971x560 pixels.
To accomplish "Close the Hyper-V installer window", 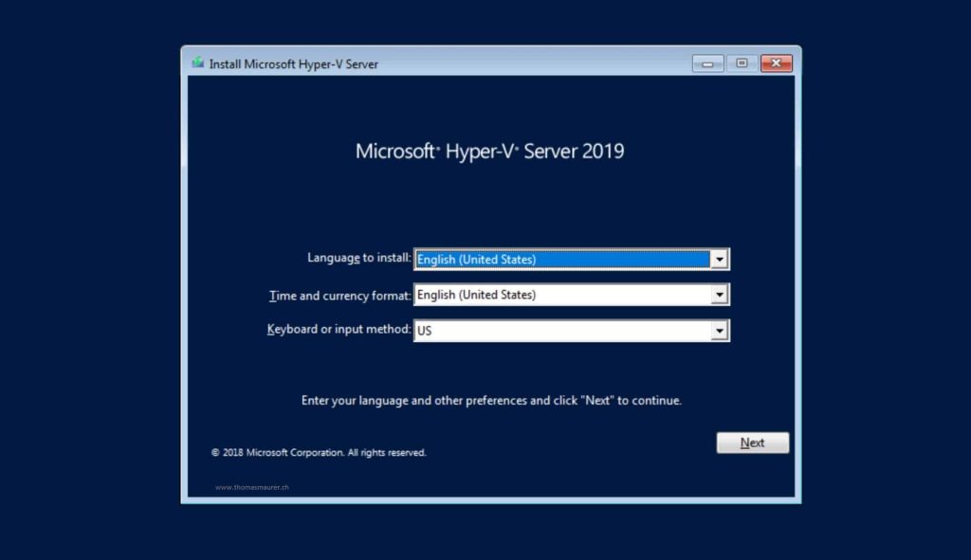I will (x=775, y=63).
